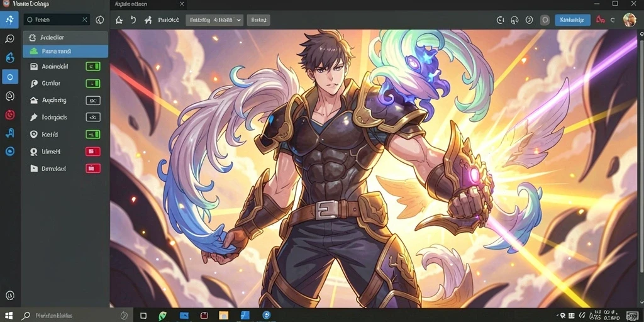Enable the red switch on the last row
Screen dimensions: 644x322
tap(93, 169)
